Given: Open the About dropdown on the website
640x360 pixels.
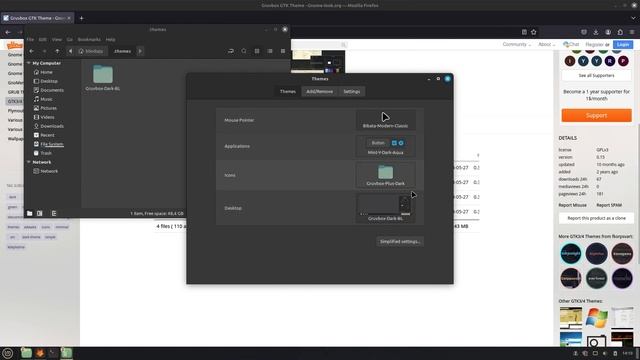Looking at the screenshot, I should tap(547, 44).
